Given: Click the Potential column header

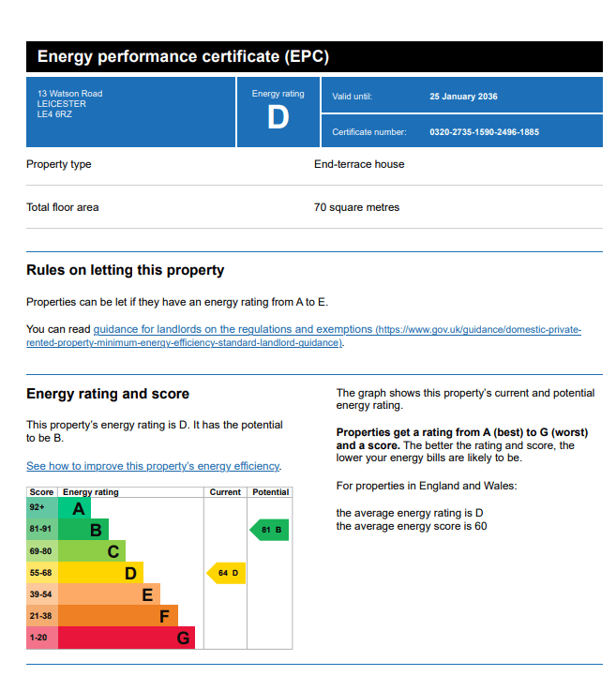Looking at the screenshot, I should [x=270, y=492].
